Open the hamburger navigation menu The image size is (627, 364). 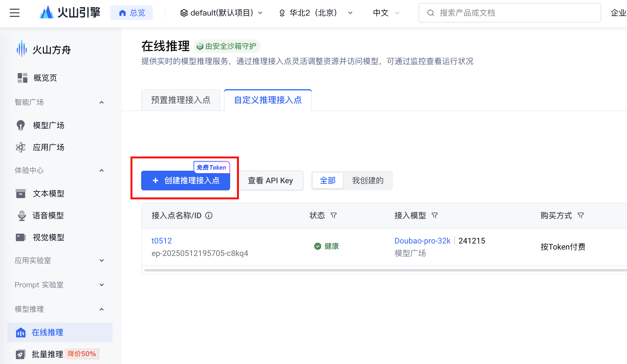[x=14, y=13]
